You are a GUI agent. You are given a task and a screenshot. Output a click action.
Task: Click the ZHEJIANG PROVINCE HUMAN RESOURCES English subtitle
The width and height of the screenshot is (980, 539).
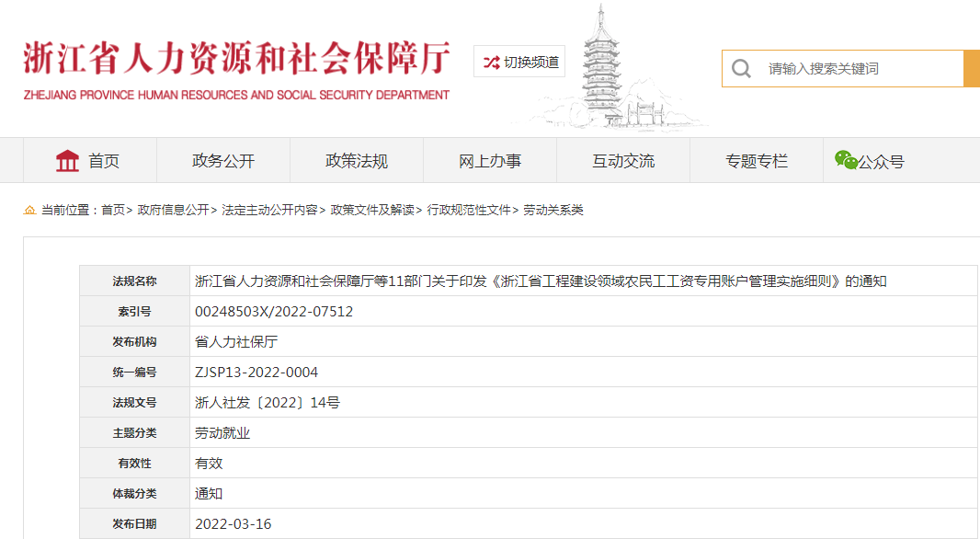click(236, 95)
